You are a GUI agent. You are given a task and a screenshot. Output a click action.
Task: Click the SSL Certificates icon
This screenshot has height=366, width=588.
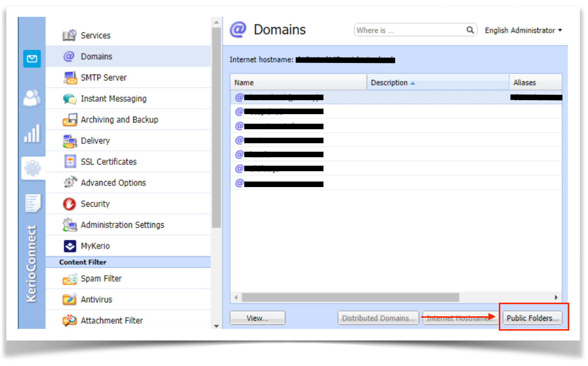pyautogui.click(x=70, y=162)
